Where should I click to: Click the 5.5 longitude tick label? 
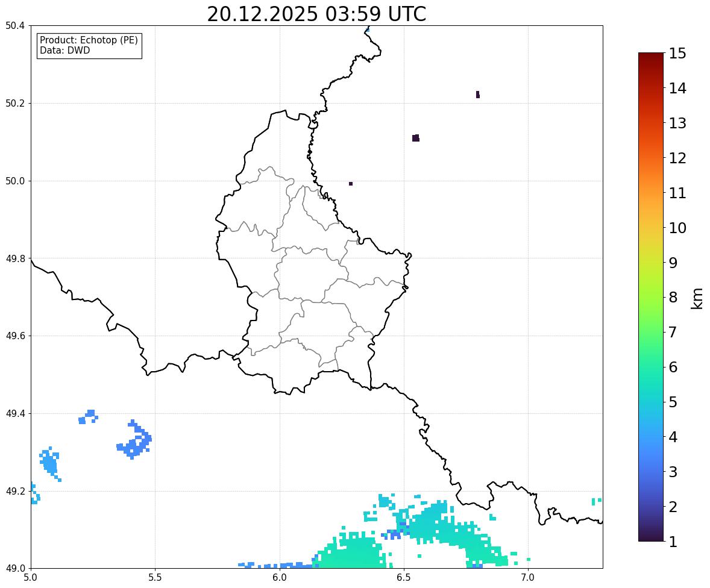[155, 578]
